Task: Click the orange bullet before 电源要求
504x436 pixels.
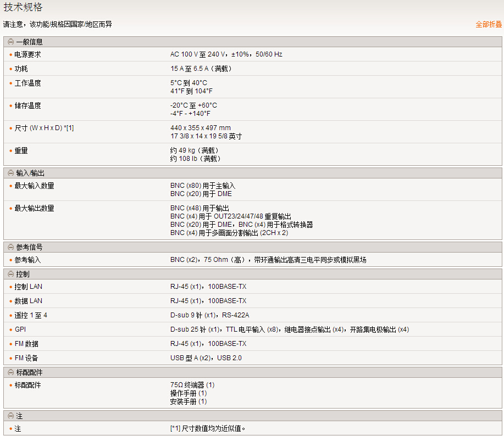Action: [10, 55]
